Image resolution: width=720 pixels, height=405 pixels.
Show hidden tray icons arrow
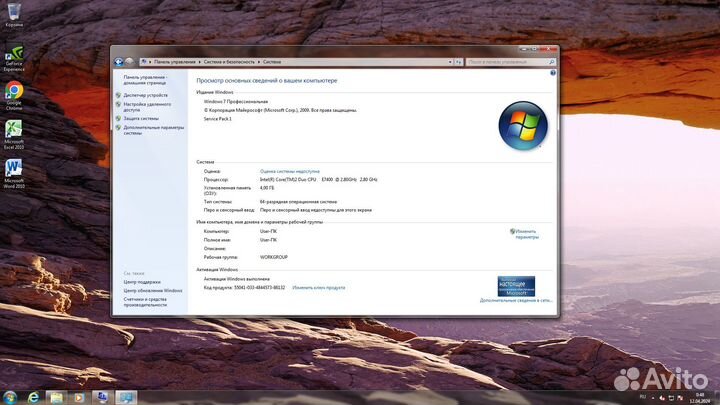pyautogui.click(x=652, y=398)
